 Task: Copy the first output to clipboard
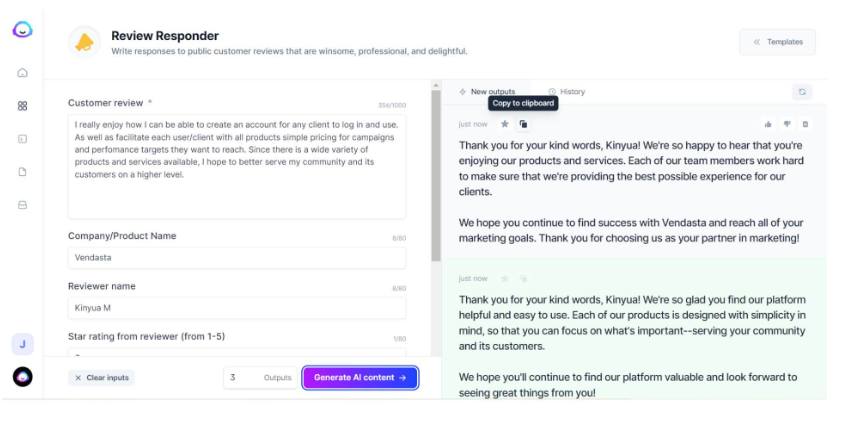pyautogui.click(x=523, y=124)
